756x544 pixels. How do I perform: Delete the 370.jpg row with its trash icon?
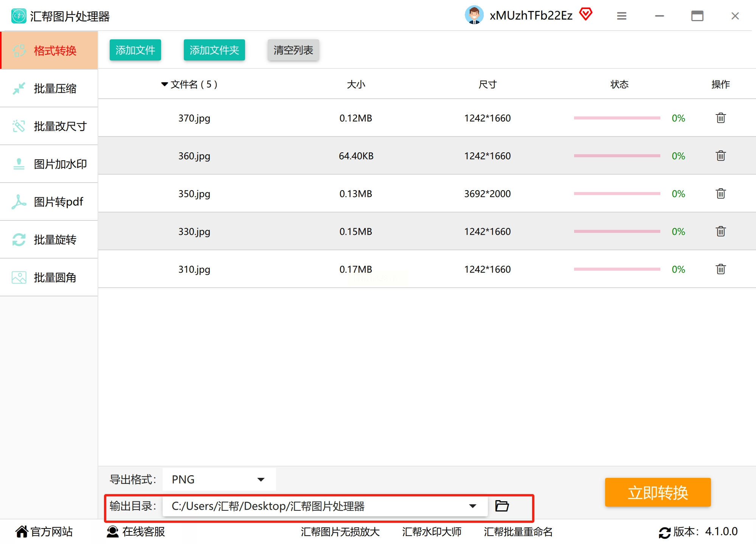coord(720,118)
